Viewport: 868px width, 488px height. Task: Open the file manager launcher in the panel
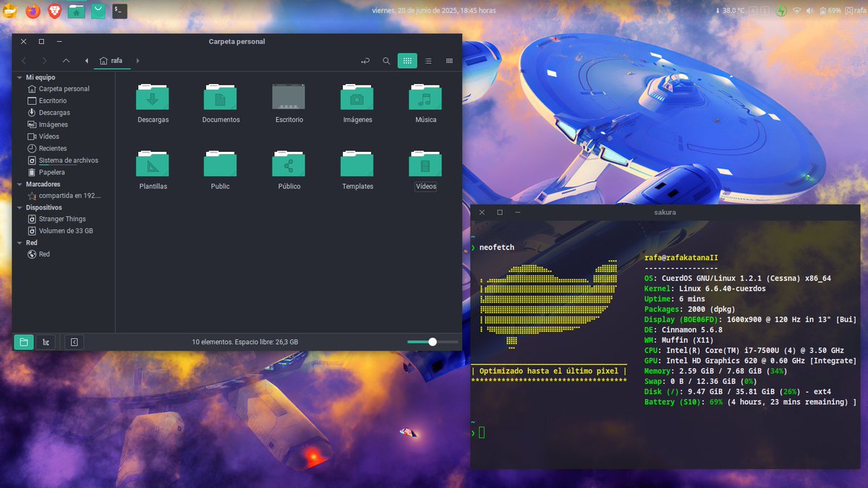(76, 11)
